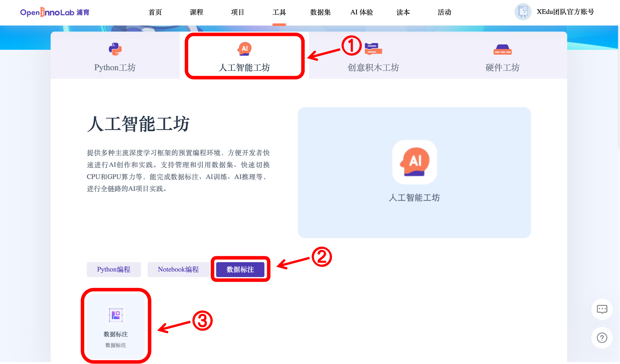
Task: Click the 创意积木工坊 blocks icon
Action: [x=373, y=49]
